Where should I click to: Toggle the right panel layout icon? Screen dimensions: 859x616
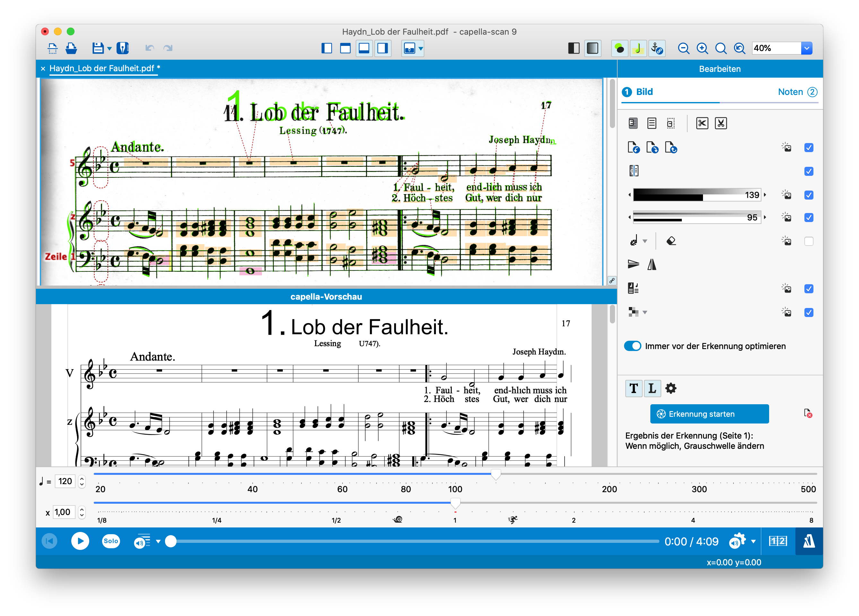pyautogui.click(x=383, y=48)
